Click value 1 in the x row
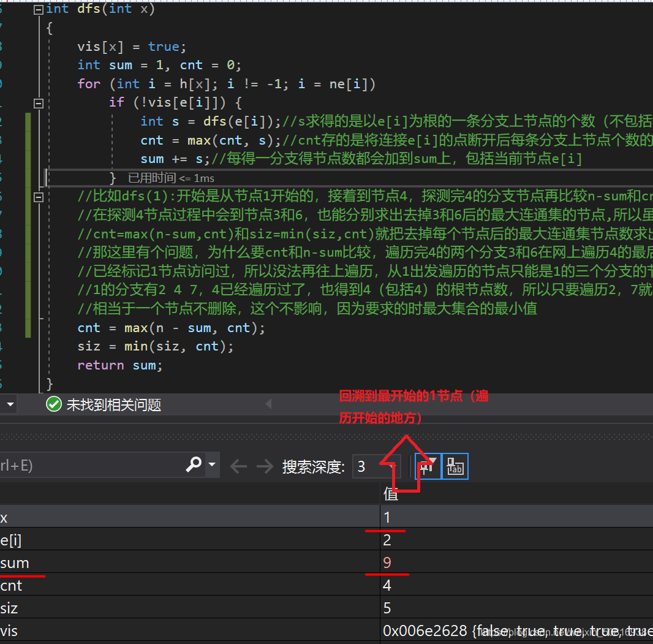The image size is (653, 644). (x=387, y=517)
